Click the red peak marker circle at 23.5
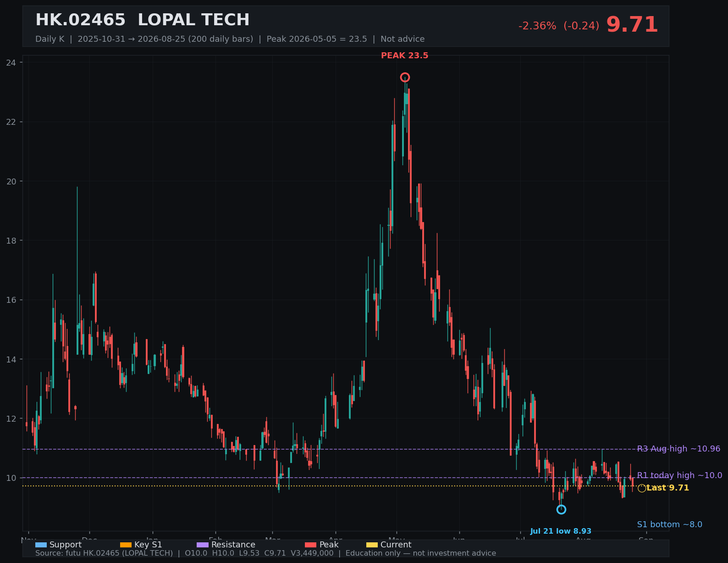The width and height of the screenshot is (728, 563). pos(405,77)
